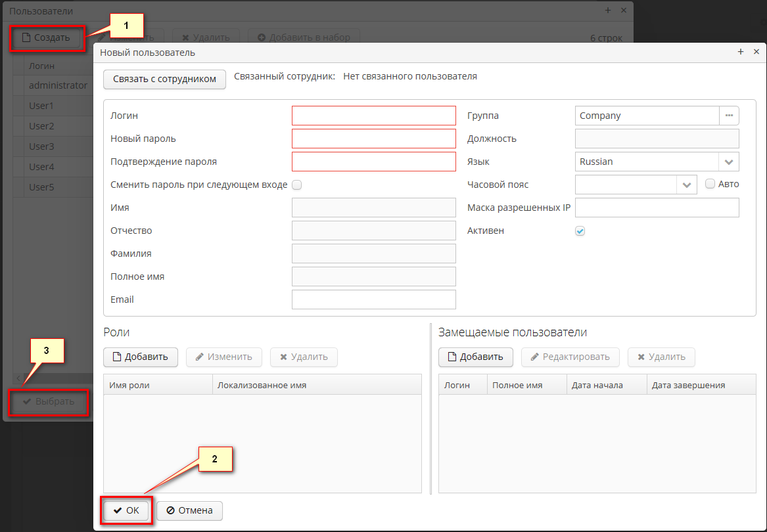Image resolution: width=767 pixels, height=532 pixels.
Task: Close the Новый пользователь dialog with X
Action: (x=756, y=52)
